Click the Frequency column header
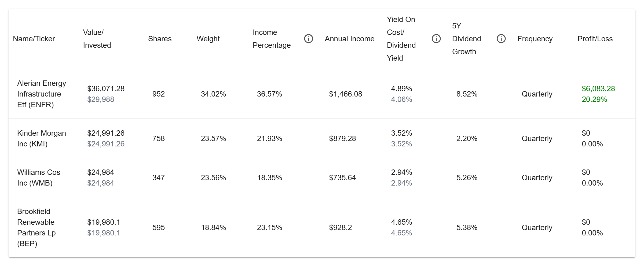Viewport: 644px width, 266px height. pyautogui.click(x=535, y=39)
